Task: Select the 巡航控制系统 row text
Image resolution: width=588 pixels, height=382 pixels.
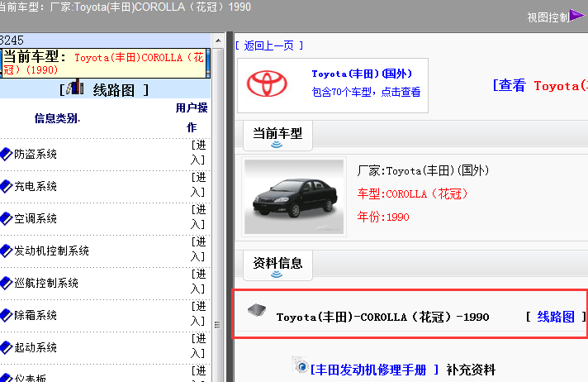Action: click(x=46, y=284)
